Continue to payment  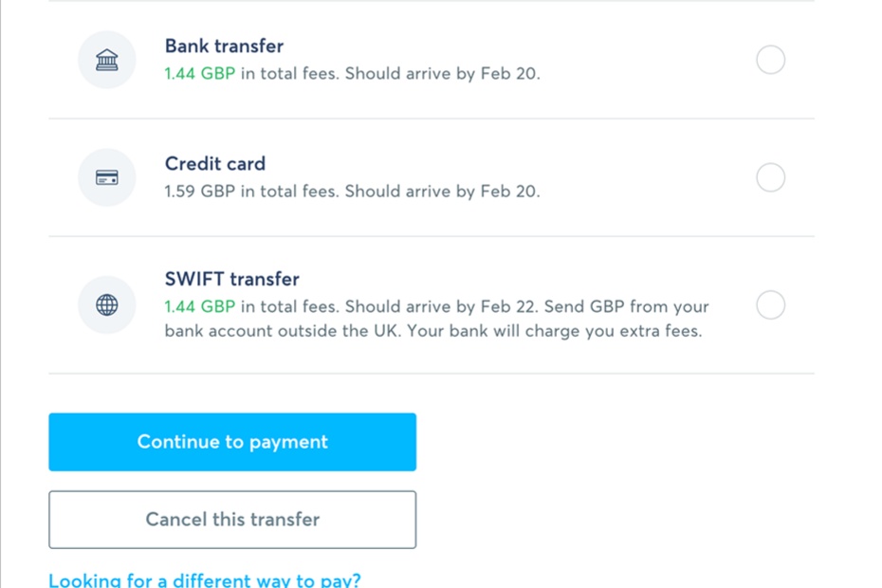click(x=232, y=442)
